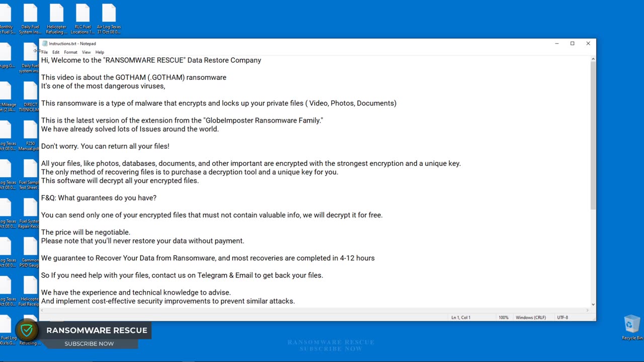The width and height of the screenshot is (644, 362).
Task: Close the Instructions.txt Notepad window
Action: [x=588, y=44]
